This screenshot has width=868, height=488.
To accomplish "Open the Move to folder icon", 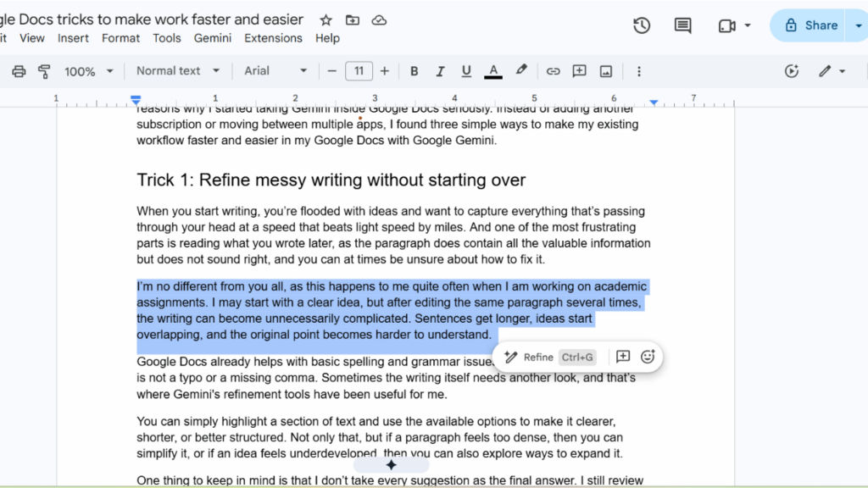I will pyautogui.click(x=352, y=20).
